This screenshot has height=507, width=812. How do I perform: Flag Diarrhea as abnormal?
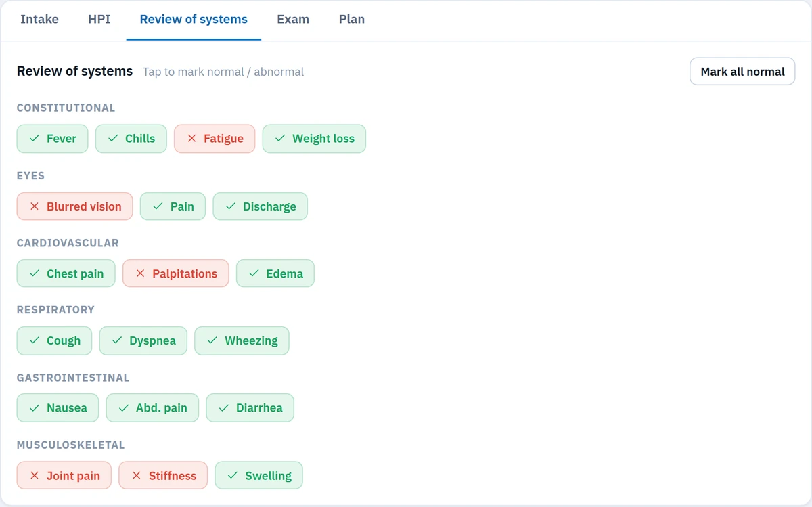(250, 408)
